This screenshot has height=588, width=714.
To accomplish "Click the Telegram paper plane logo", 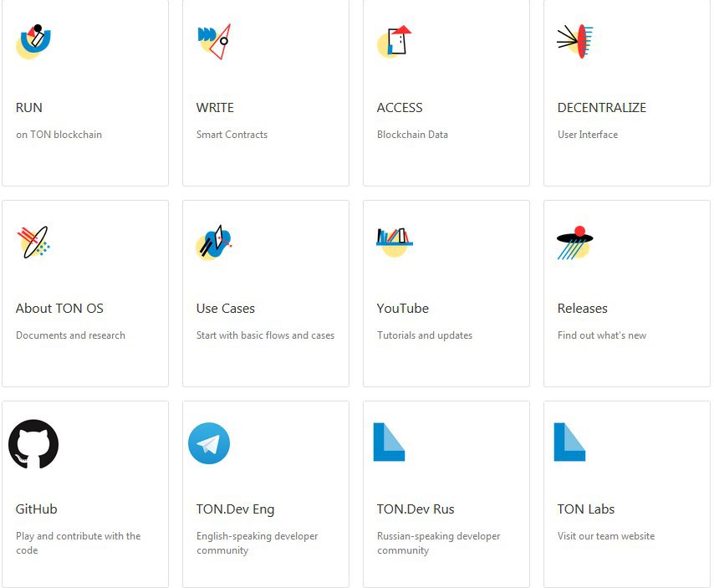I will click(209, 443).
